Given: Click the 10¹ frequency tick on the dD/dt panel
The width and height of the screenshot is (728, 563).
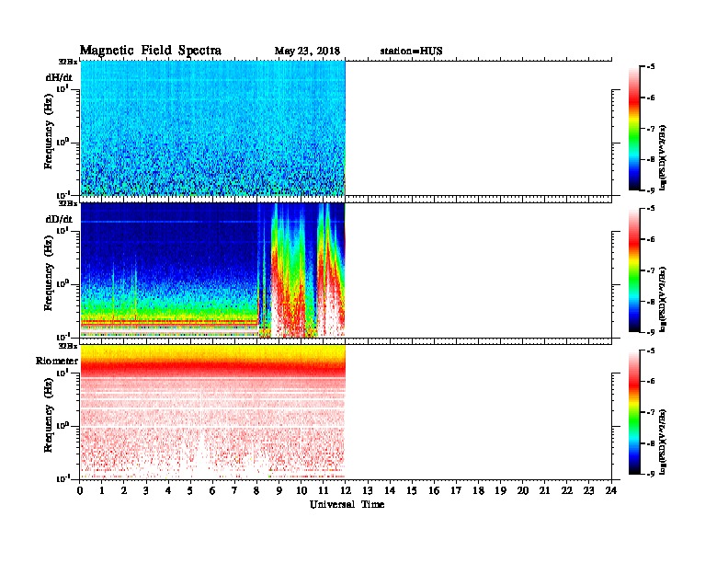Looking at the screenshot, I should click(x=63, y=230).
